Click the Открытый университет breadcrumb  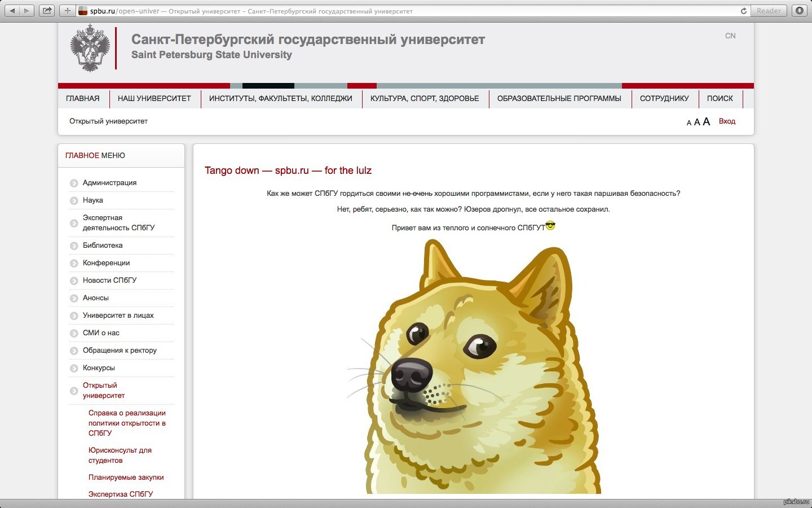click(x=108, y=121)
